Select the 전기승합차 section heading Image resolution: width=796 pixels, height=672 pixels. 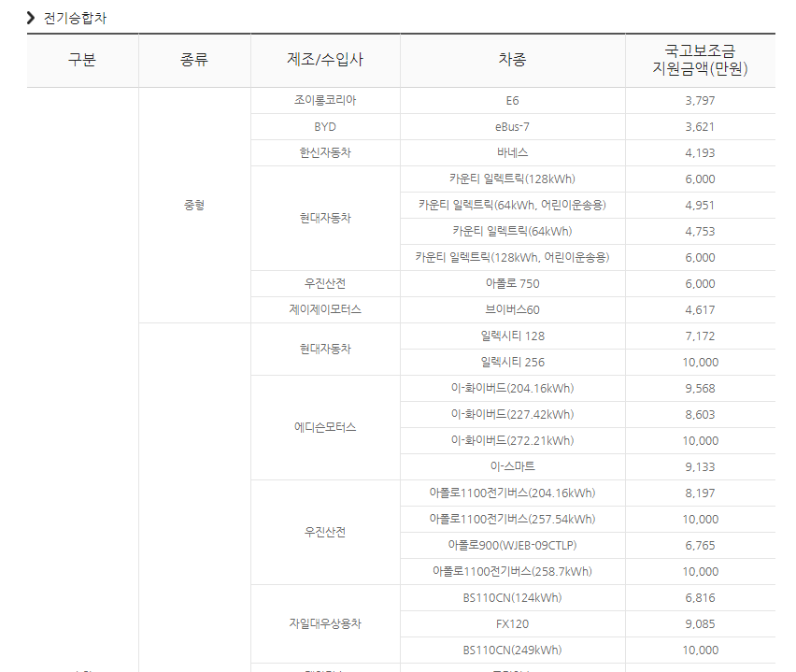click(x=75, y=19)
